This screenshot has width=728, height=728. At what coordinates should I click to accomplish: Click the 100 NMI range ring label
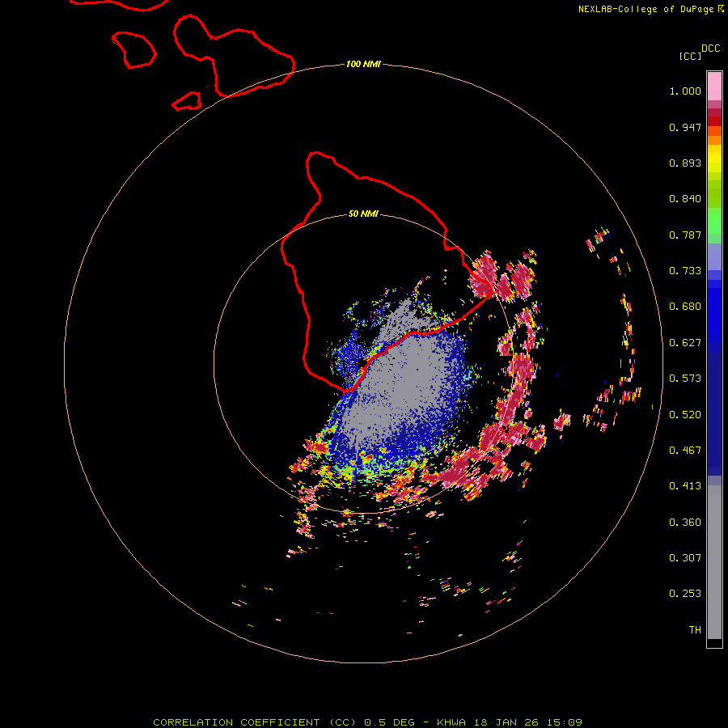tap(363, 64)
